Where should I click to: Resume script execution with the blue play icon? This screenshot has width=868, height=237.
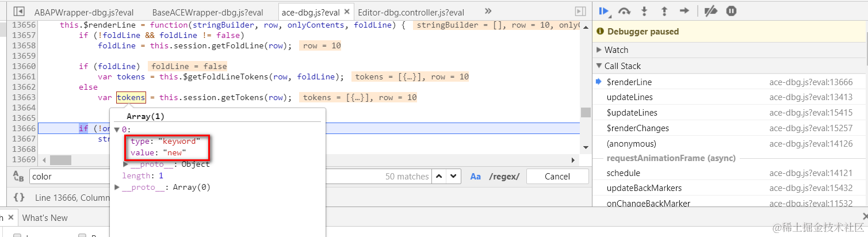pyautogui.click(x=604, y=11)
